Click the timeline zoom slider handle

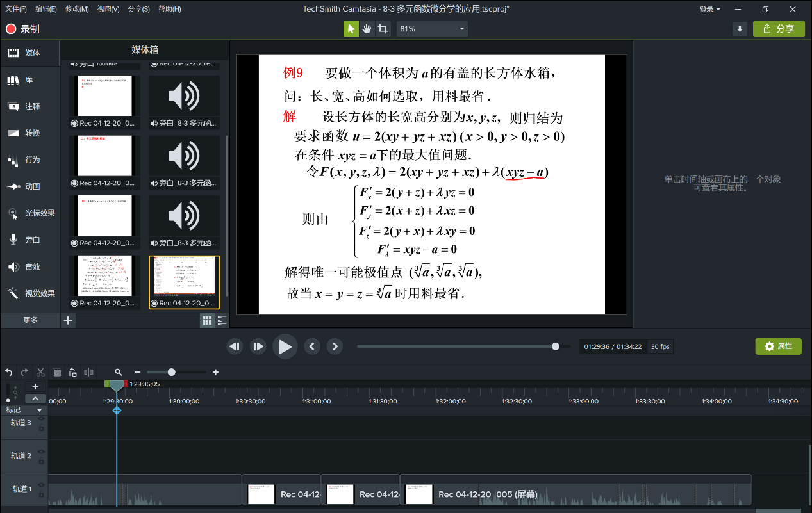tap(171, 372)
